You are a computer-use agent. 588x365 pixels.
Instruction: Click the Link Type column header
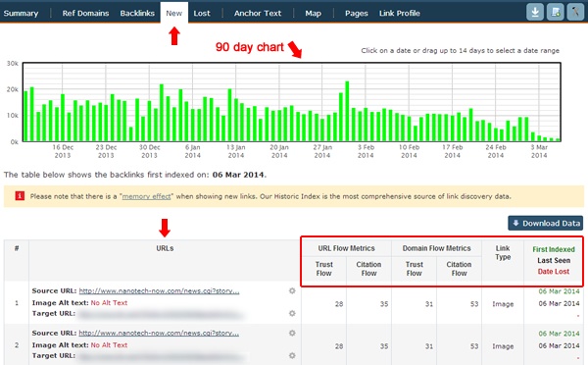pyautogui.click(x=503, y=253)
